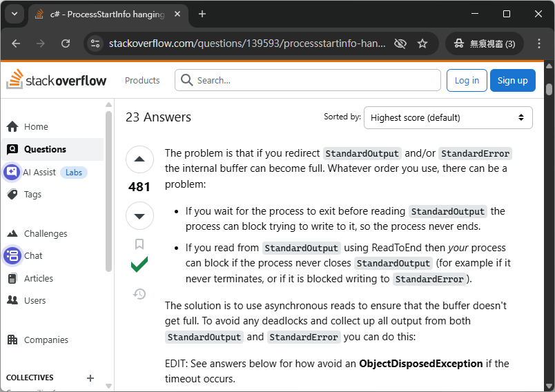Focus the Search input field
This screenshot has width=555, height=392.
tap(314, 80)
